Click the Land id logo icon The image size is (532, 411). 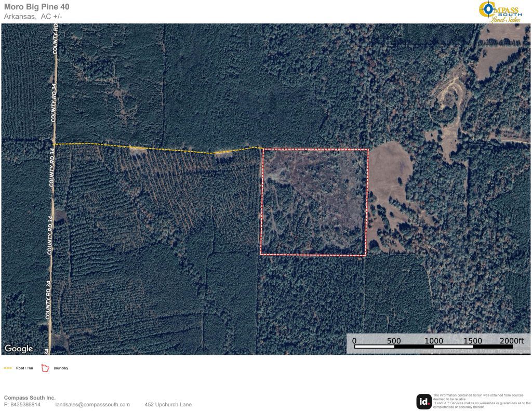[x=424, y=401]
